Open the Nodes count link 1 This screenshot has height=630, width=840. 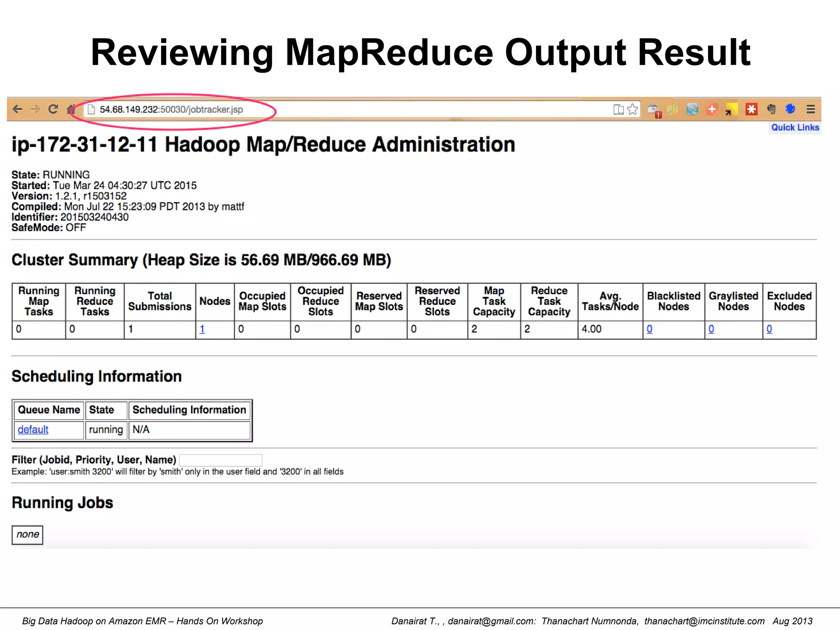pos(202,329)
